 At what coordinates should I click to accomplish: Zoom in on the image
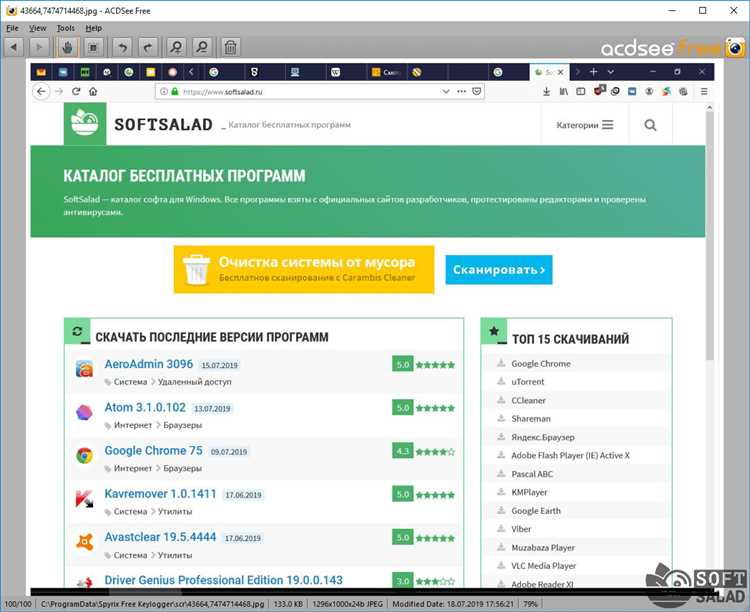176,47
